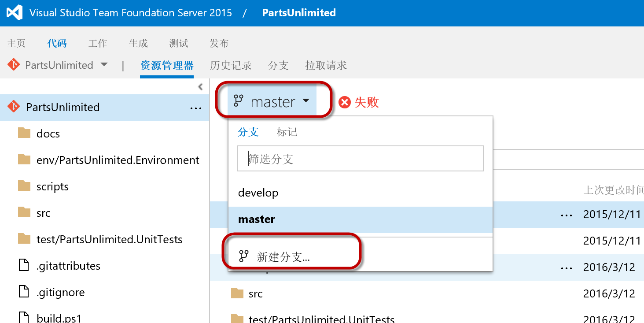Open the 历史记录 tab
This screenshot has width=644, height=323.
pos(231,65)
